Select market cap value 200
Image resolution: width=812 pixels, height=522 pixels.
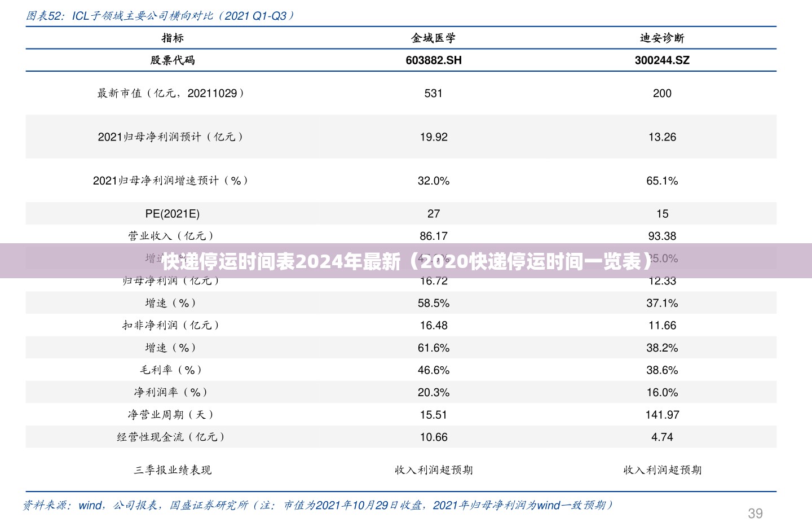pyautogui.click(x=662, y=93)
